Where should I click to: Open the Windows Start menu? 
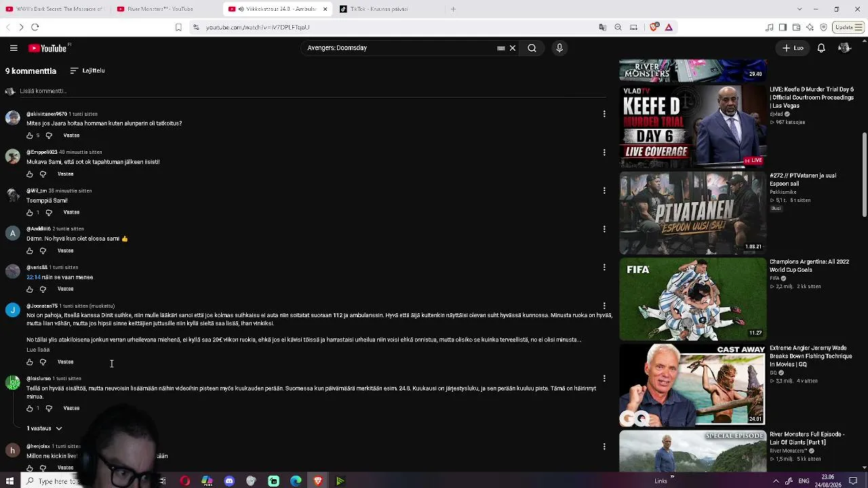coord(9,481)
